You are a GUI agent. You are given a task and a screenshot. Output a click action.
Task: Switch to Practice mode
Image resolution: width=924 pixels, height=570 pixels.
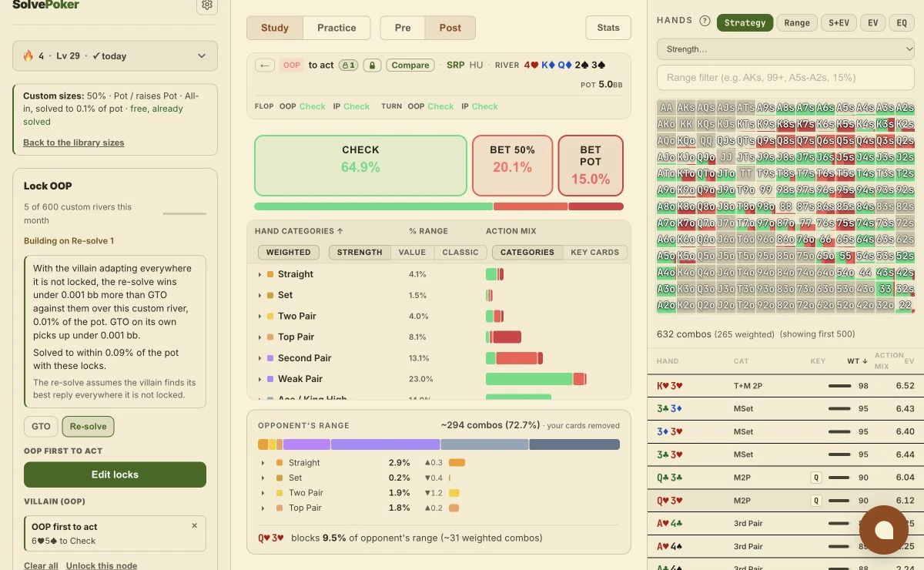336,28
